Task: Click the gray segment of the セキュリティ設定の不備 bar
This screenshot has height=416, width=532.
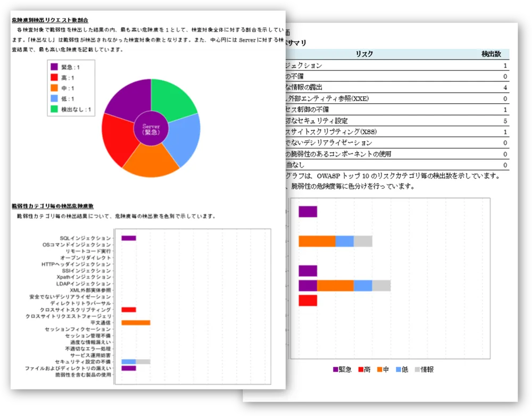Action: pos(143,362)
